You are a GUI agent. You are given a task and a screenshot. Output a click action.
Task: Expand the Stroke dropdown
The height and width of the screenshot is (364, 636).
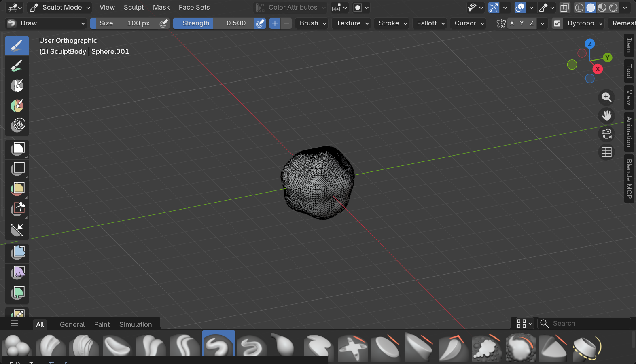[x=393, y=23]
